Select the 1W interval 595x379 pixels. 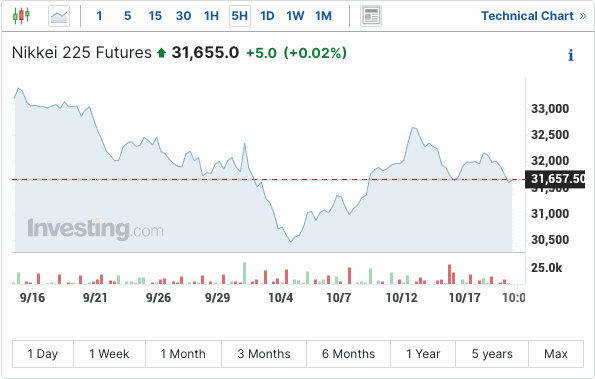[295, 16]
